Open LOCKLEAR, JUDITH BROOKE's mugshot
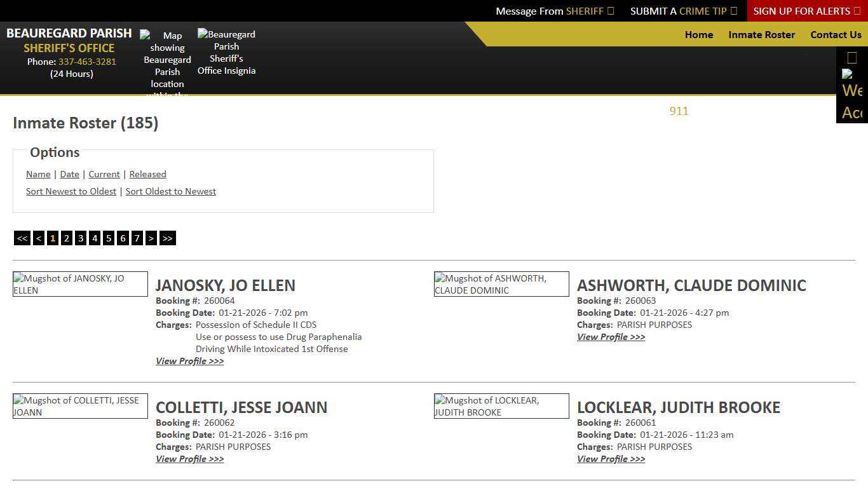868x488 pixels. tap(501, 406)
